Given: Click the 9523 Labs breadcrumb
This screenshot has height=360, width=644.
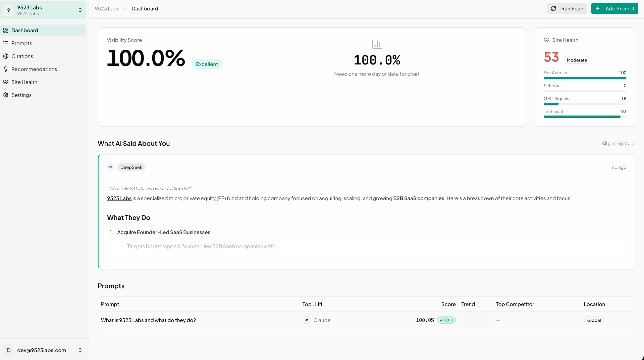Looking at the screenshot, I should (107, 9).
